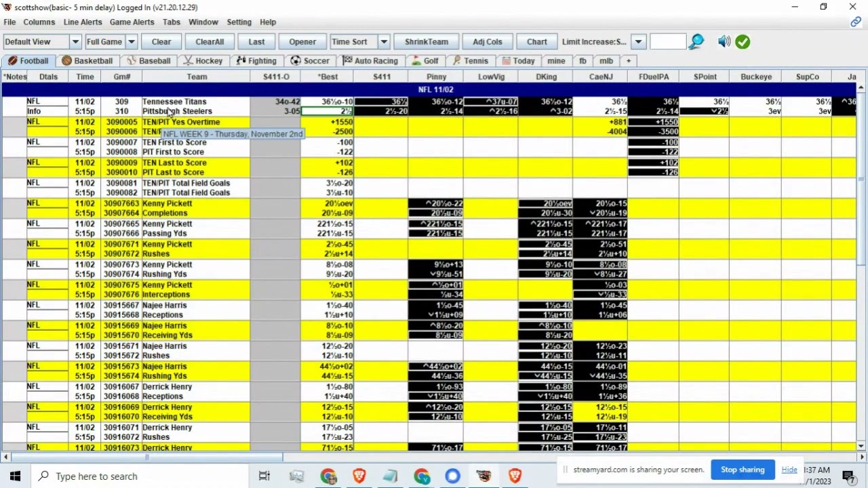
Task: Click the Clear button
Action: pyautogui.click(x=161, y=42)
